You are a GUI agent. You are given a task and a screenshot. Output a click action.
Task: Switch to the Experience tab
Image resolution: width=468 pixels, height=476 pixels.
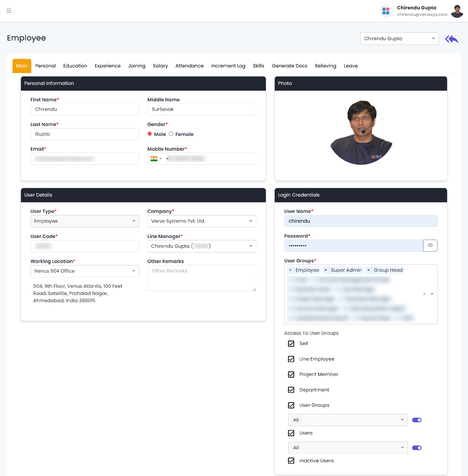pyautogui.click(x=108, y=66)
